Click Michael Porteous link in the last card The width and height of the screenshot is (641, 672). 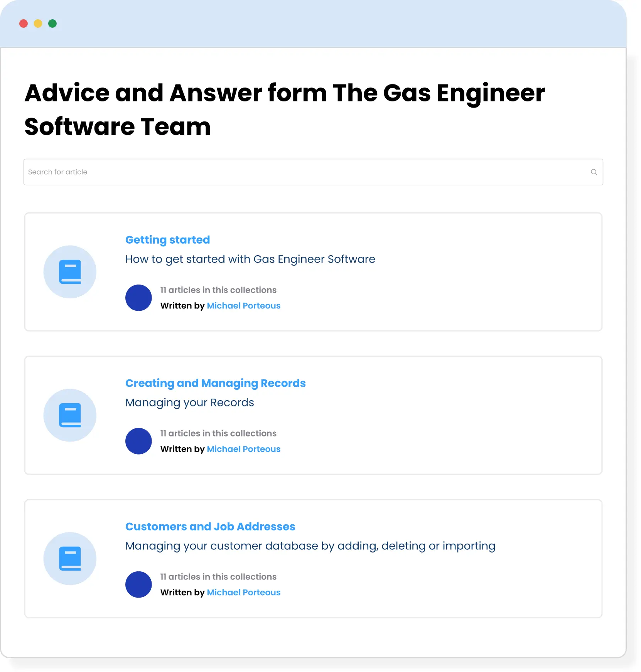(243, 592)
